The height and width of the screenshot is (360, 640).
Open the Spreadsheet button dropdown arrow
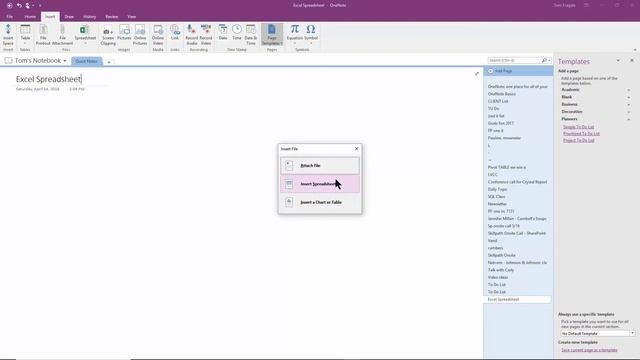point(85,43)
